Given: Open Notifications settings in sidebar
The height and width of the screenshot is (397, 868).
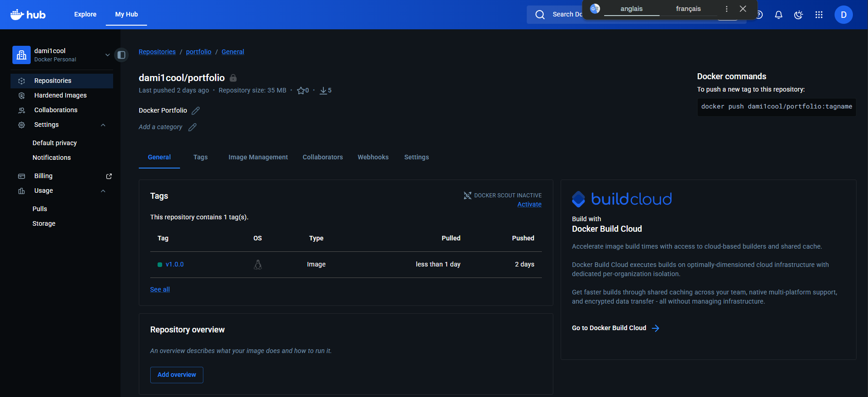Looking at the screenshot, I should click(x=52, y=158).
